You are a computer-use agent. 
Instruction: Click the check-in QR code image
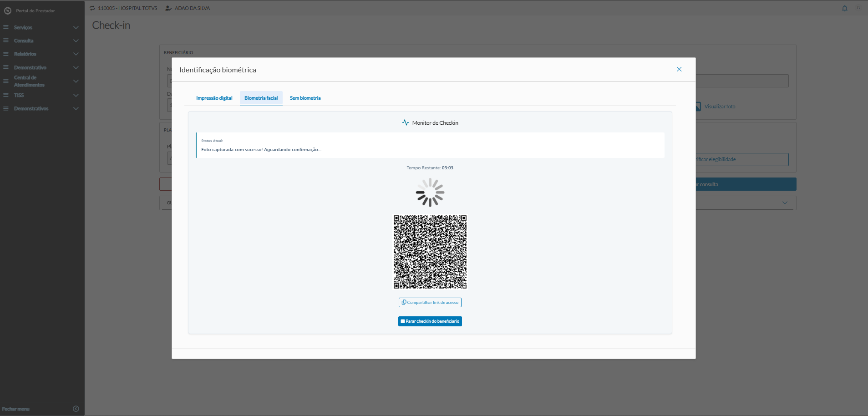[430, 252]
